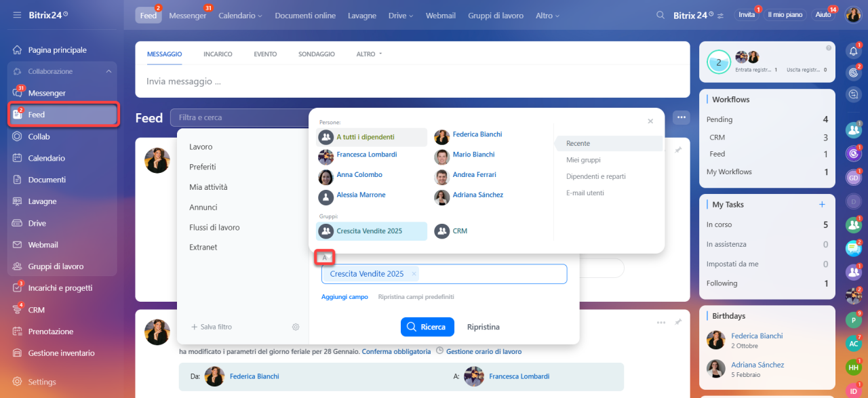This screenshot has height=398, width=868.
Task: Switch to the INCARICO tab
Action: click(x=218, y=54)
